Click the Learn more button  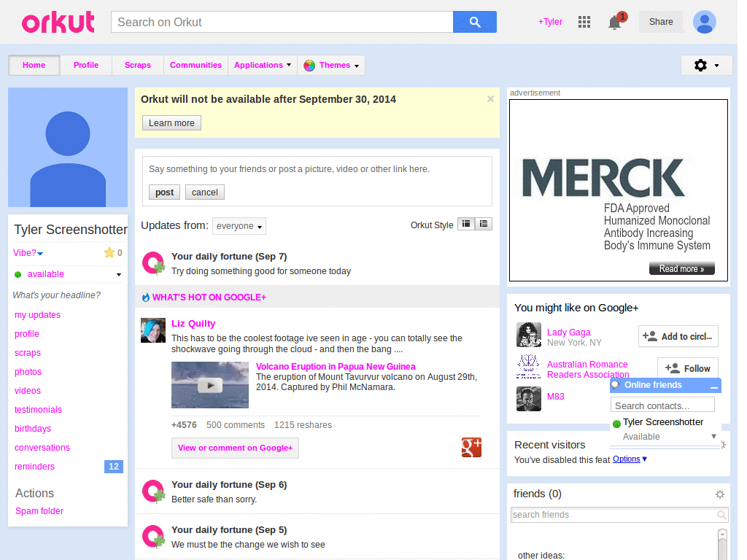[171, 122]
